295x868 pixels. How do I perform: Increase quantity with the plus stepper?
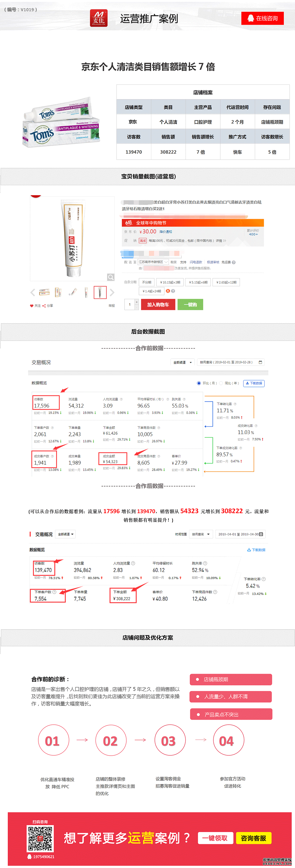coord(137,302)
